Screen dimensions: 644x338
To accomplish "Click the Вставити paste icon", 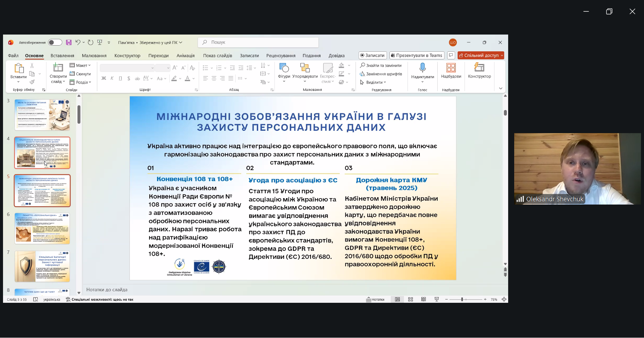I will tap(18, 68).
